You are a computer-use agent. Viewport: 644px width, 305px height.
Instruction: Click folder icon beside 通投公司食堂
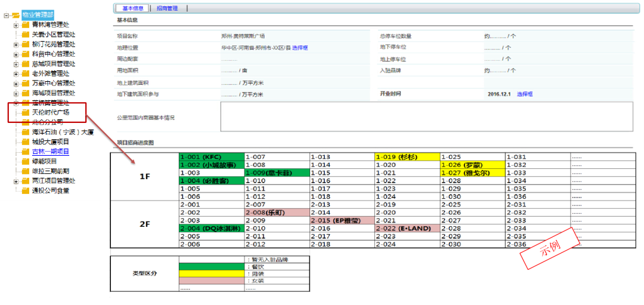26,190
